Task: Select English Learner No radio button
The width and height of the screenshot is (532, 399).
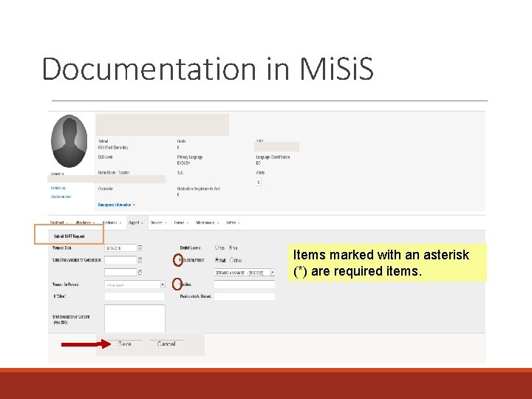Action: coord(231,248)
